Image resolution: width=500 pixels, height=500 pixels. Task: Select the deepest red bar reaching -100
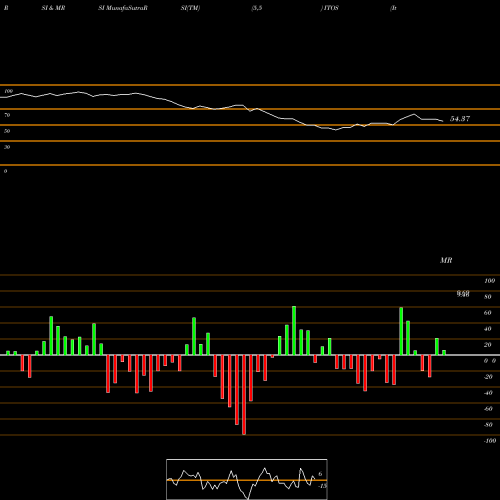[244, 395]
